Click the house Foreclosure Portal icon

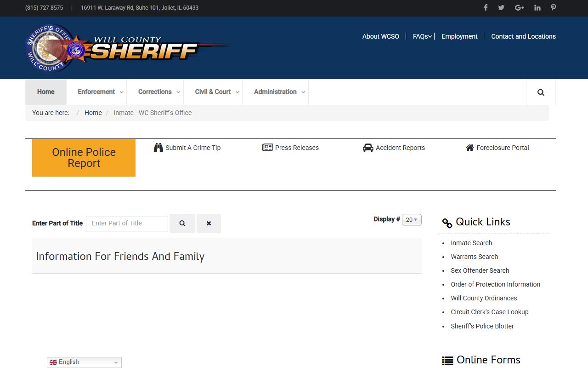click(469, 148)
